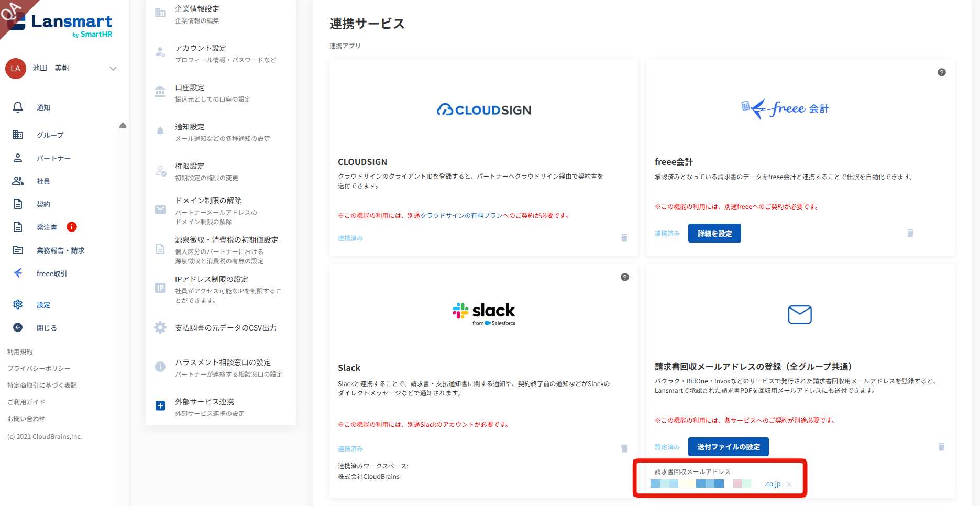
Task: Open 支払調書の元データのCSV出力 entry
Action: point(226,328)
